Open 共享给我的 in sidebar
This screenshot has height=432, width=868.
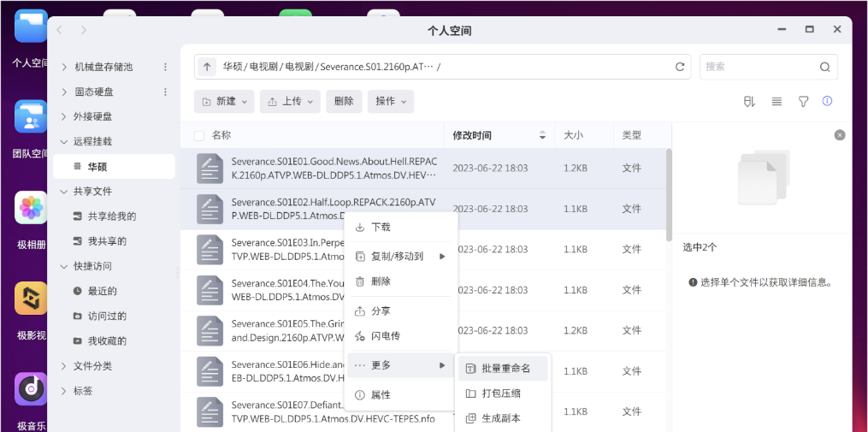click(x=114, y=216)
